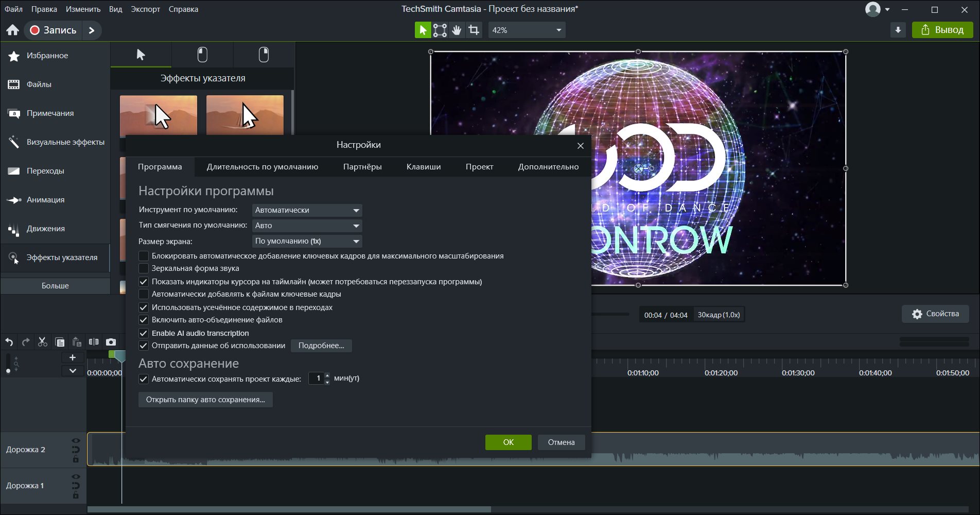Copy selection on timeline toolbar
The width and height of the screenshot is (980, 515).
(60, 342)
